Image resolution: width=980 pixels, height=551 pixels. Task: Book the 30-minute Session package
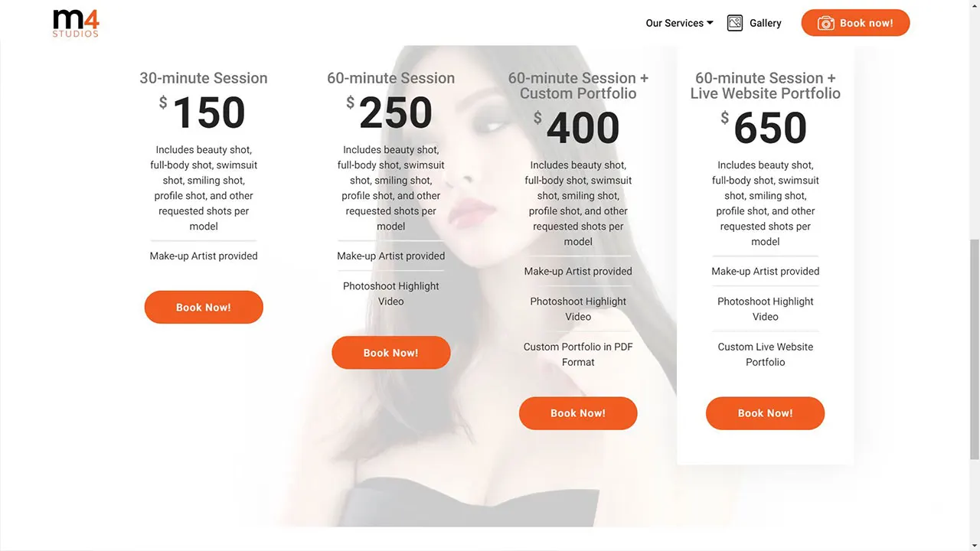[x=204, y=307]
